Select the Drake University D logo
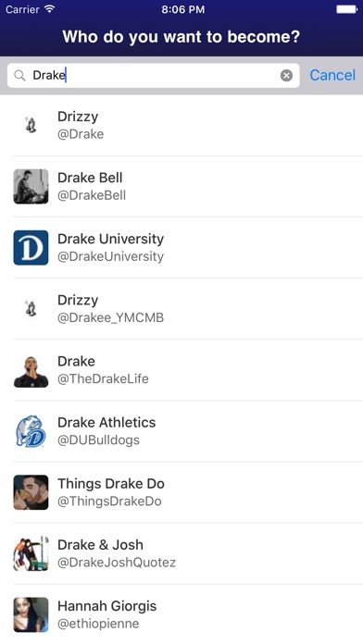Screen dimensions: 363x644 pyautogui.click(x=31, y=248)
